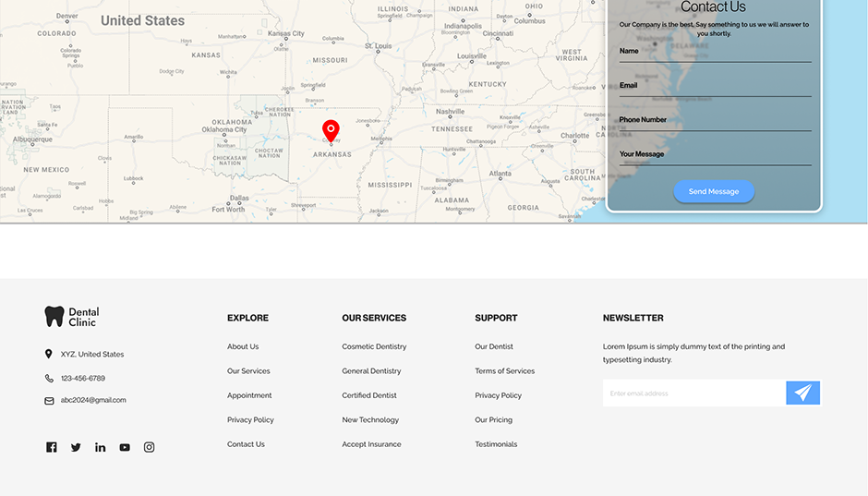This screenshot has height=496, width=868.
Task: Open the About Us link
Action: click(243, 347)
